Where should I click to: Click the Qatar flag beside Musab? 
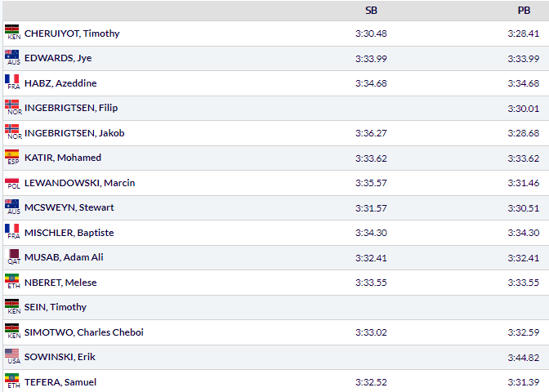12,254
